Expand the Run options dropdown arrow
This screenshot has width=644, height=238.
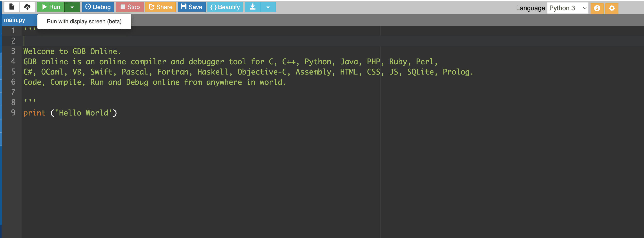click(x=72, y=7)
